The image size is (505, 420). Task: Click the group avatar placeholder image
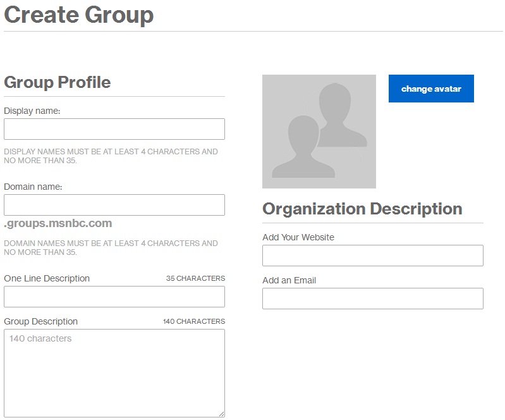[319, 132]
